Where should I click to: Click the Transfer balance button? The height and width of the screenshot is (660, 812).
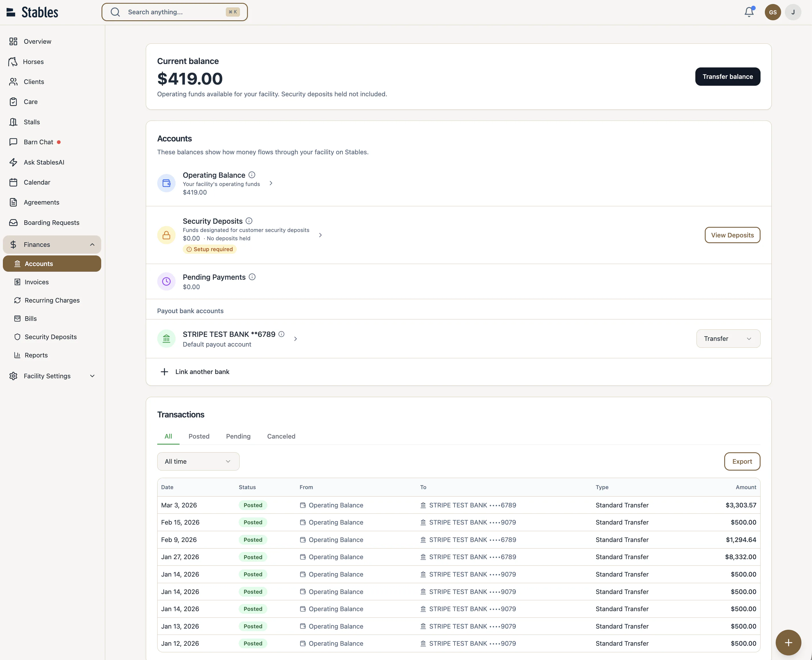[x=728, y=76]
